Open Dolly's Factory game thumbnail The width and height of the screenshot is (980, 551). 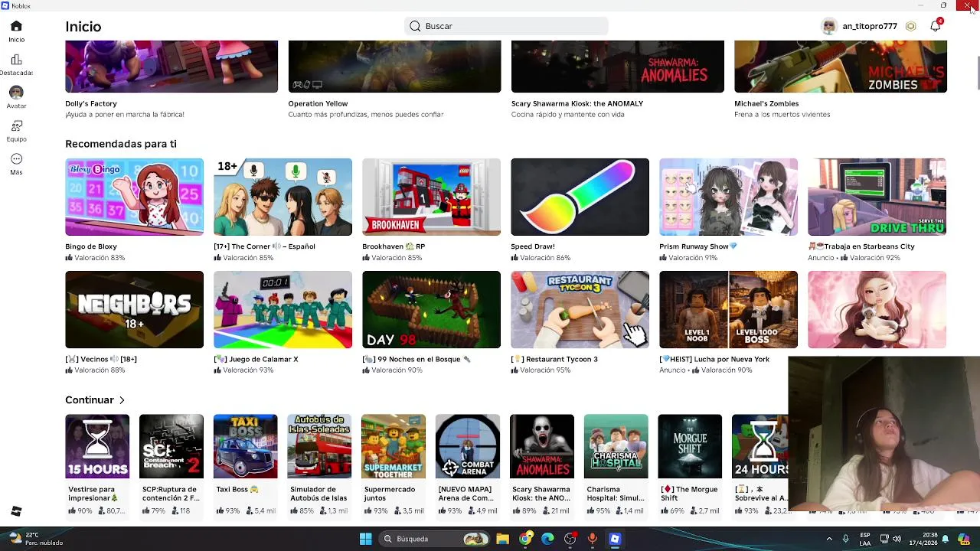click(x=171, y=67)
